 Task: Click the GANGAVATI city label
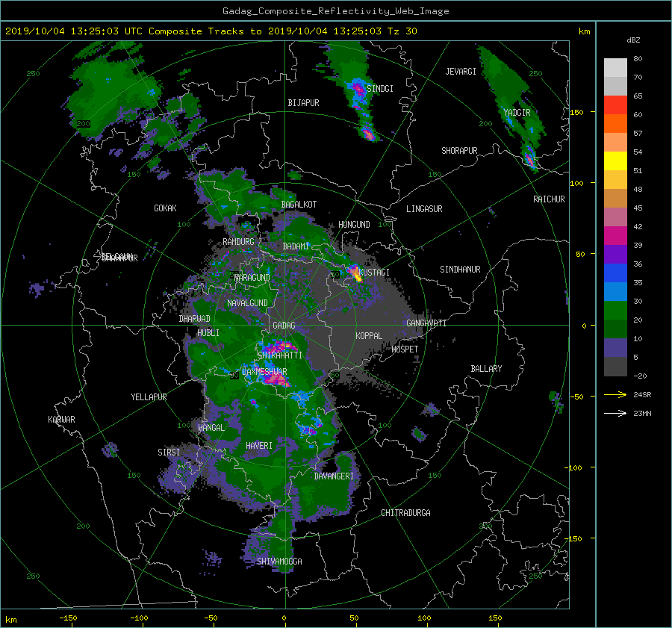coord(426,323)
